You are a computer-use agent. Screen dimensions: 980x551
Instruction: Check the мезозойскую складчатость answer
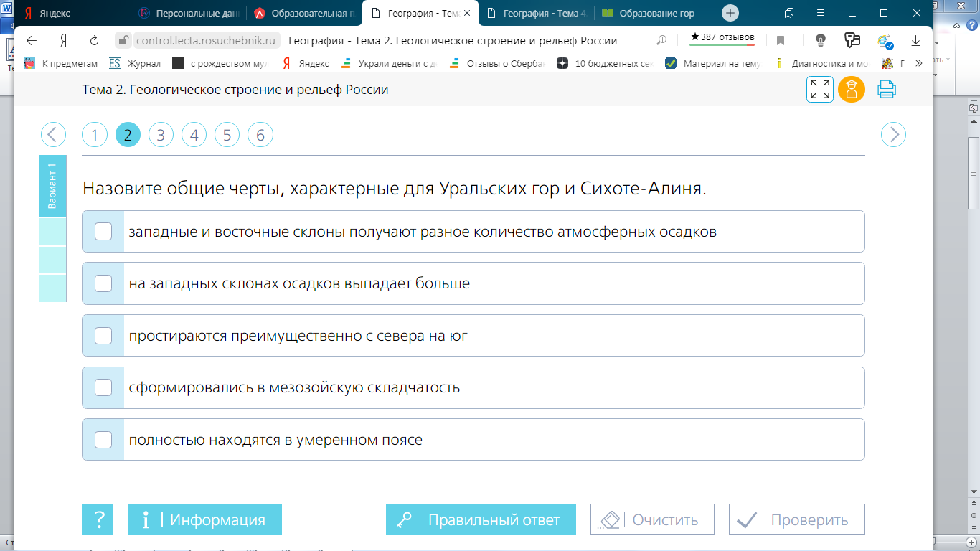click(103, 387)
